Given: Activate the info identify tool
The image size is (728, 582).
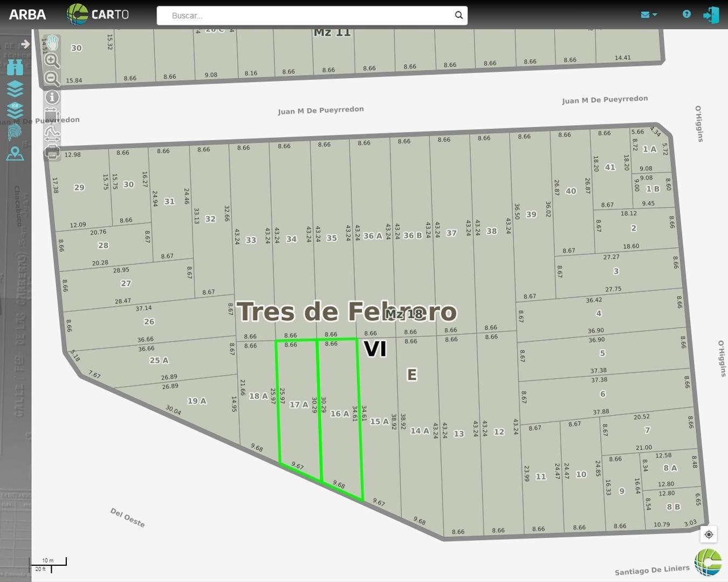Looking at the screenshot, I should pyautogui.click(x=52, y=97).
